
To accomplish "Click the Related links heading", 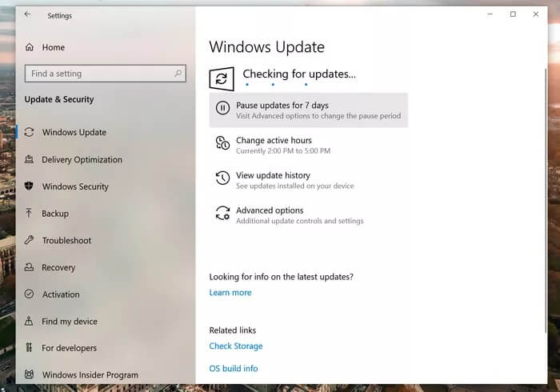I will pos(233,330).
